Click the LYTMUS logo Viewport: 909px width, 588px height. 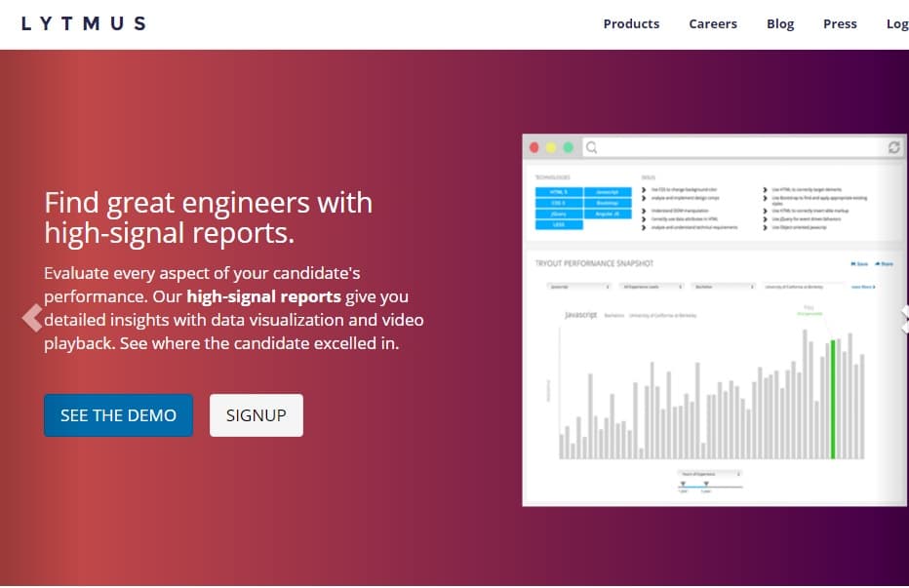pos(83,23)
